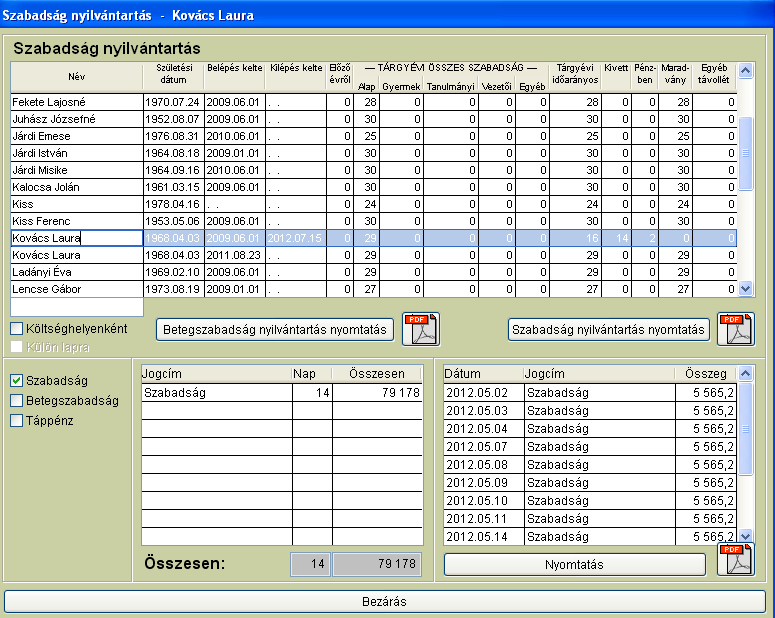Viewport: 775px width, 618px height.
Task: Export sick leave record as PDF icon
Action: pyautogui.click(x=421, y=329)
